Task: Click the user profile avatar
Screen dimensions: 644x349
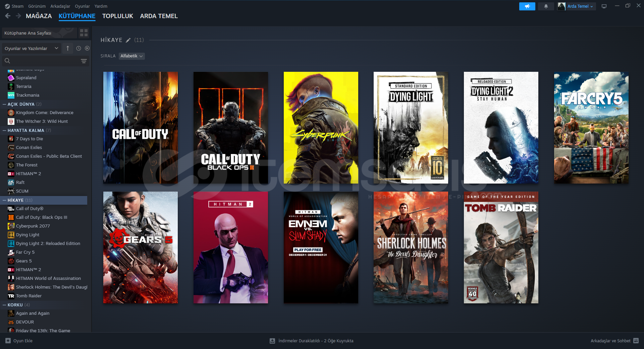Action: [561, 6]
